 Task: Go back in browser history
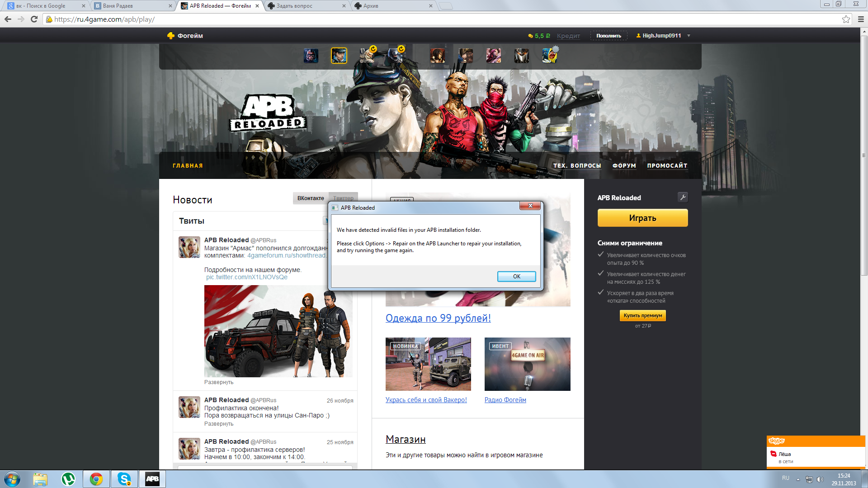coord(8,19)
